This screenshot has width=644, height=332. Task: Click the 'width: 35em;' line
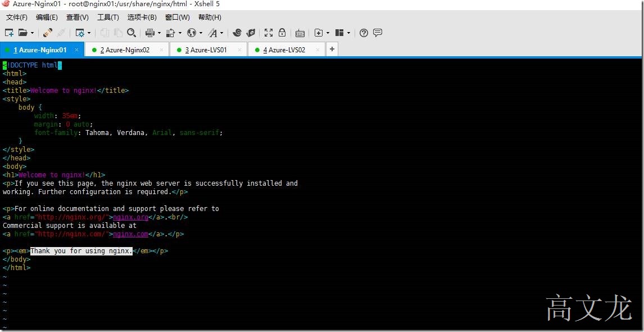coord(57,116)
